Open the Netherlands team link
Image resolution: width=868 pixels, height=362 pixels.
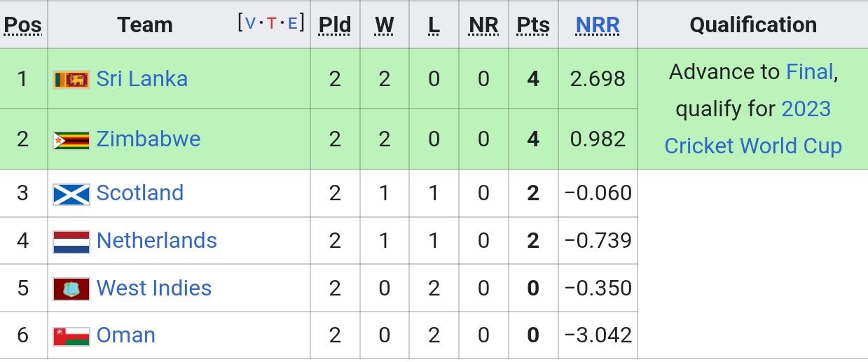click(x=157, y=240)
